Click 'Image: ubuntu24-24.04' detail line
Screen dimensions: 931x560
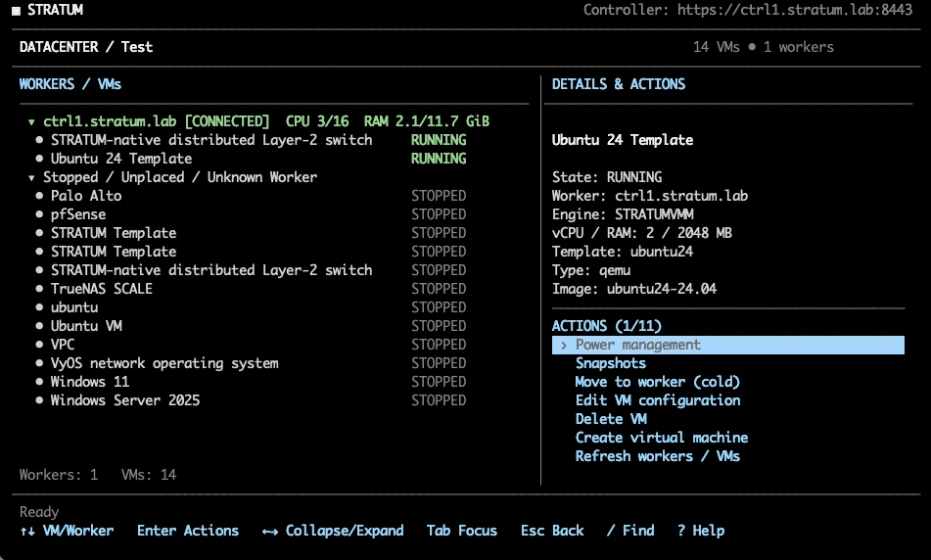634,289
